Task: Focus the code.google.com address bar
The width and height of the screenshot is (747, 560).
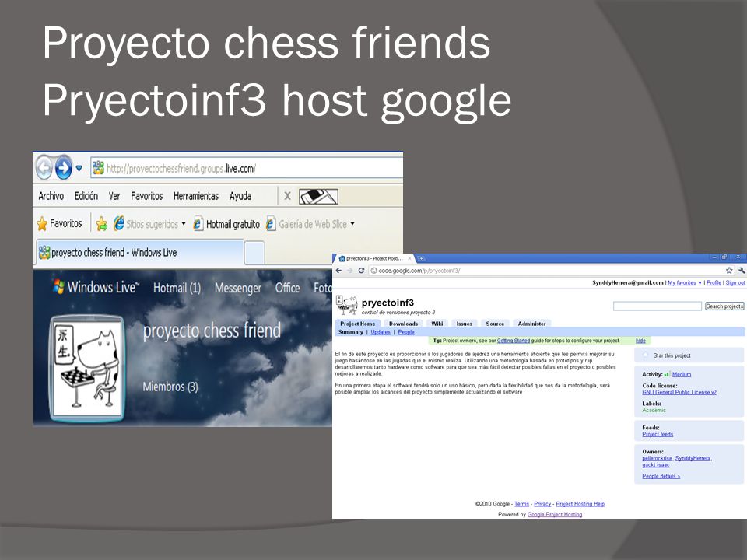Action: pos(548,271)
